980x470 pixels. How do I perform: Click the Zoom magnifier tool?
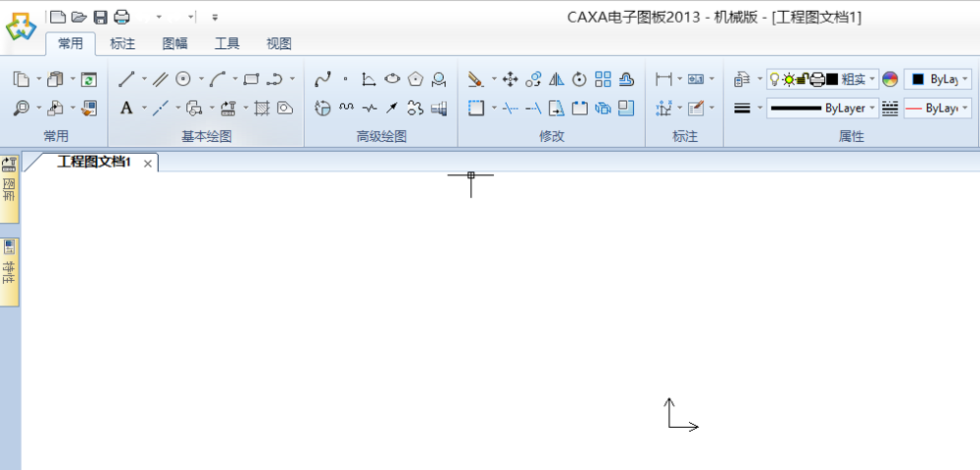click(x=22, y=108)
